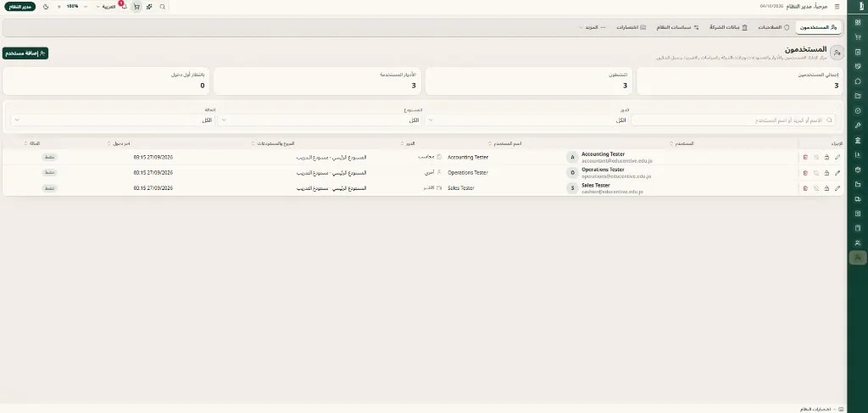Click the Sales Tester avatar letter S

pos(572,188)
